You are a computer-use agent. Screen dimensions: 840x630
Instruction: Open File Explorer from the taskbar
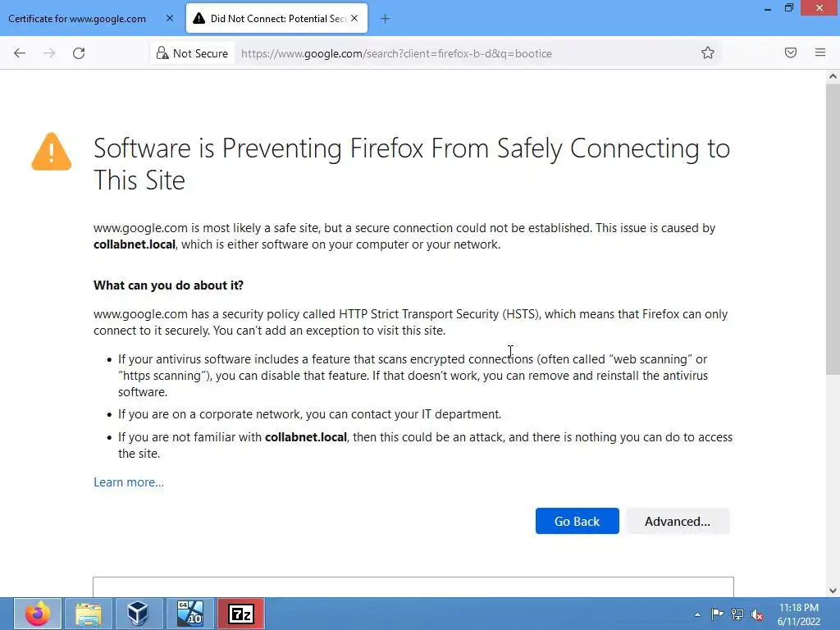[89, 614]
